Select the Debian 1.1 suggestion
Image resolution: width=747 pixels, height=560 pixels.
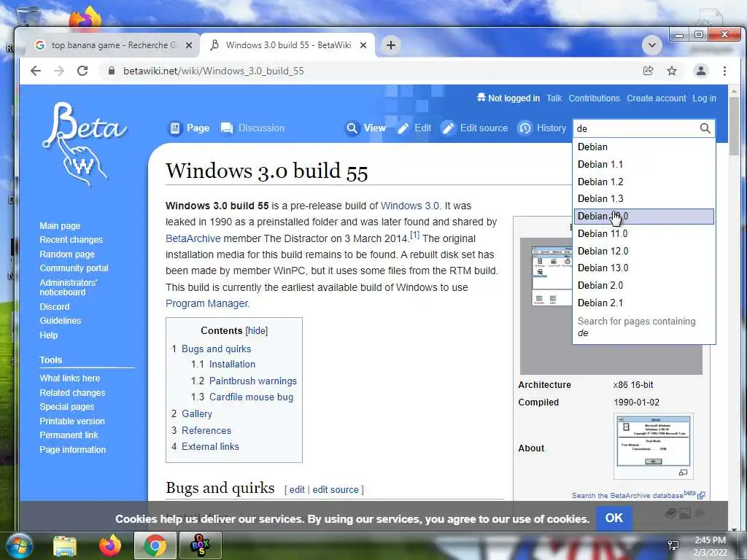pyautogui.click(x=643, y=164)
